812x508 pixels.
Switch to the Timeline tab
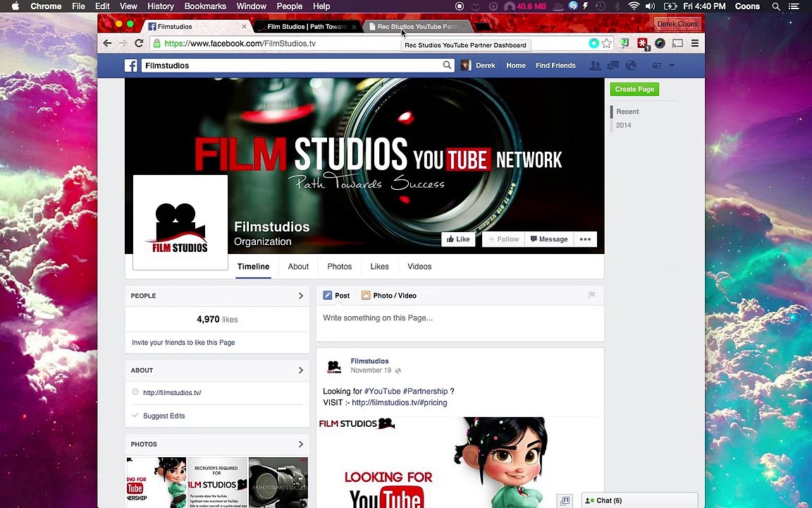click(253, 267)
